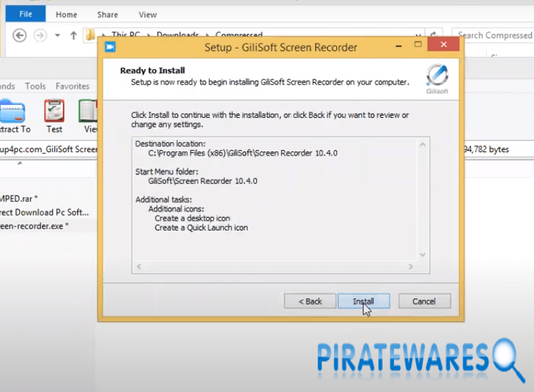This screenshot has height=392, width=534.
Task: Open the File tab in Explorer
Action: tap(26, 14)
